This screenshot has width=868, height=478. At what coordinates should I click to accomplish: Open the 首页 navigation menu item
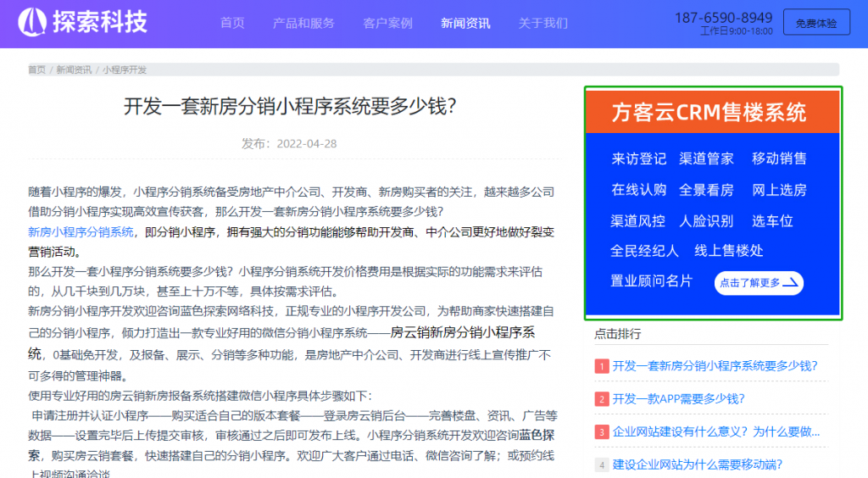[232, 23]
